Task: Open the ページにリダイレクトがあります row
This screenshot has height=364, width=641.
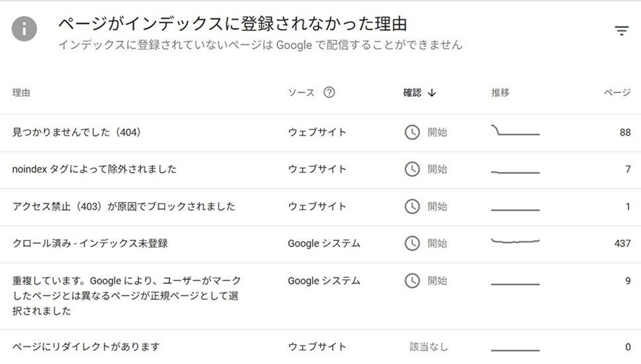Action: 86,347
